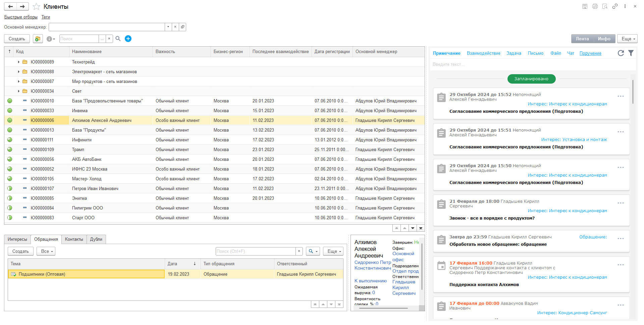Refresh the feed with the reload icon

pos(621,53)
